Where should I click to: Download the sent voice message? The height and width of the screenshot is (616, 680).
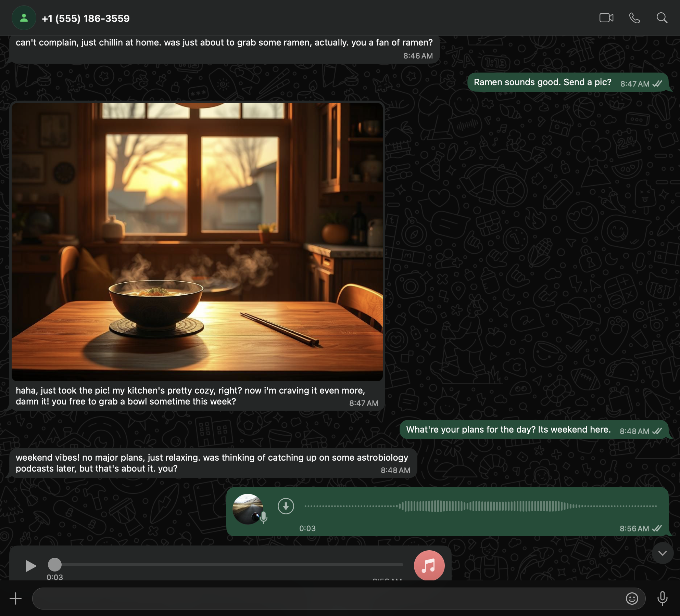click(286, 506)
